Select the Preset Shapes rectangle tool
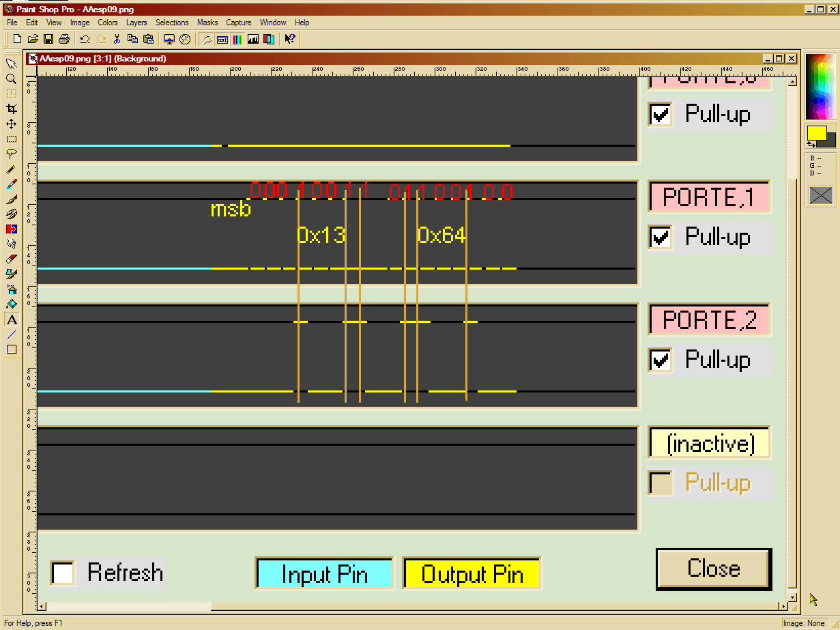Viewport: 840px width, 630px height. pyautogui.click(x=12, y=349)
